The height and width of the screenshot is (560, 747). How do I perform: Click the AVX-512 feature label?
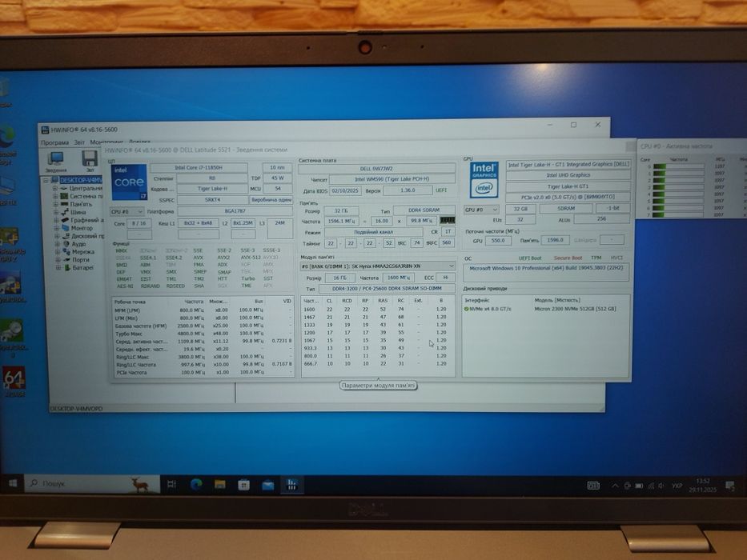250,257
